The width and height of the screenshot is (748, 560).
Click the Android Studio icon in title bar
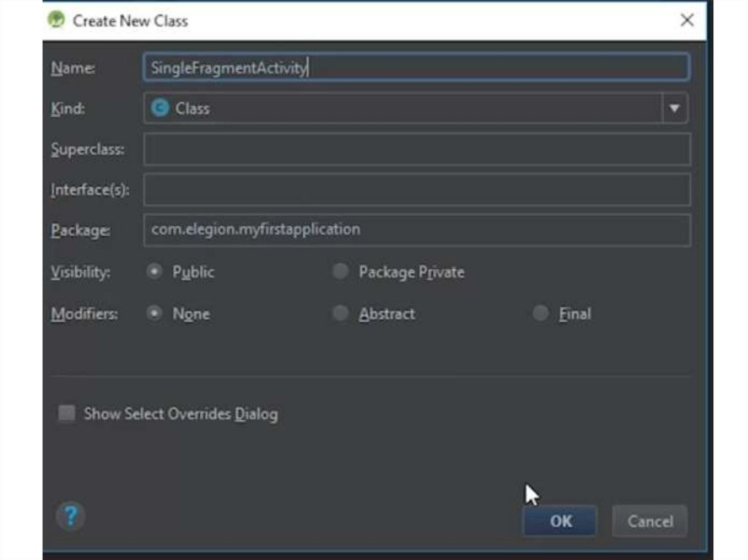pyautogui.click(x=56, y=20)
